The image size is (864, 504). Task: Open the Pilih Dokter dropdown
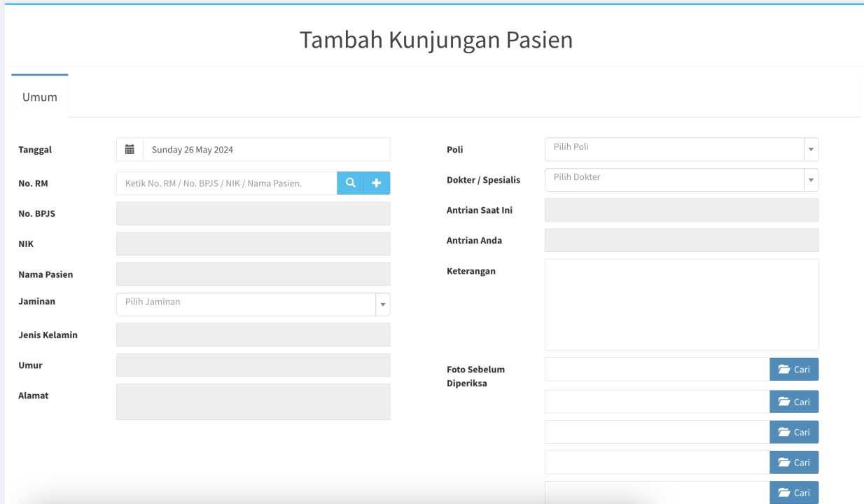coord(681,180)
